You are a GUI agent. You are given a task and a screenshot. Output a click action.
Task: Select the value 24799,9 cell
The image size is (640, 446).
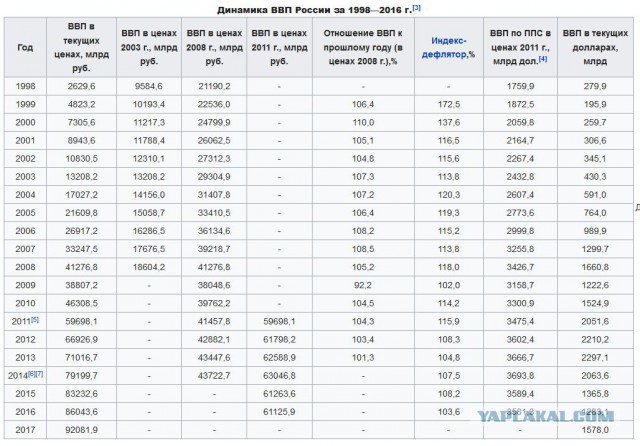tap(214, 122)
